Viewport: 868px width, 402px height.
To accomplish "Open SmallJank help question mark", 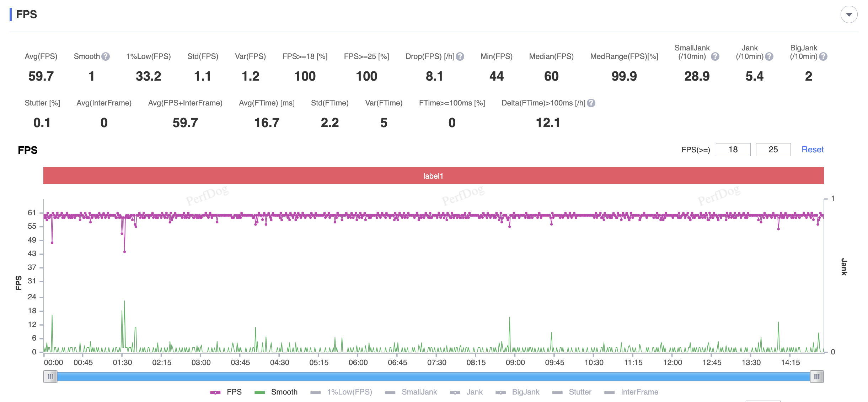I will pos(715,56).
